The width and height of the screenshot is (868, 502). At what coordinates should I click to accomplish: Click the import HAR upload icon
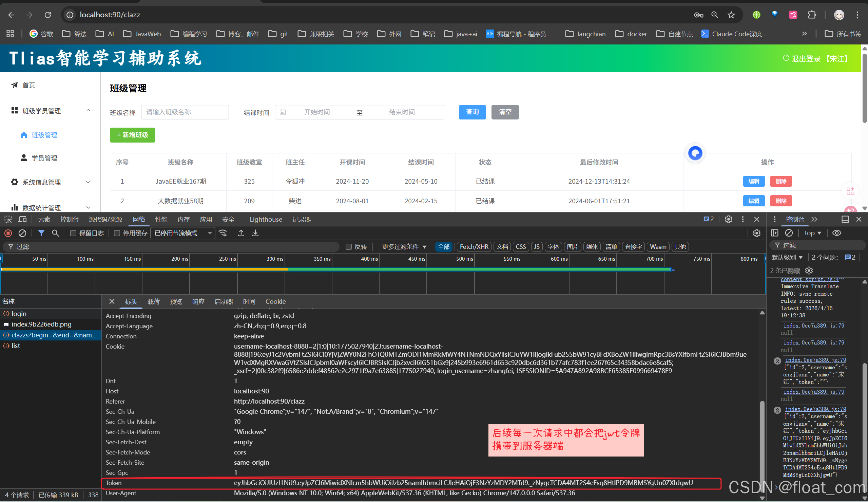(x=241, y=234)
